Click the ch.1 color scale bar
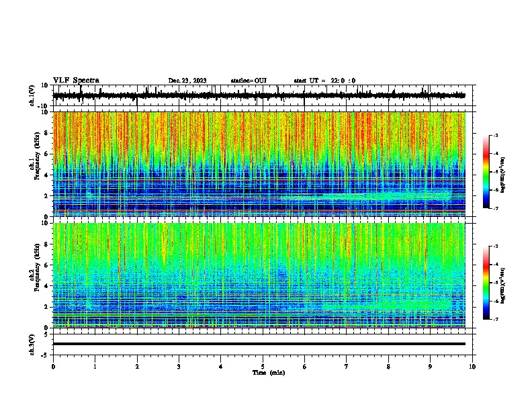 (486, 172)
